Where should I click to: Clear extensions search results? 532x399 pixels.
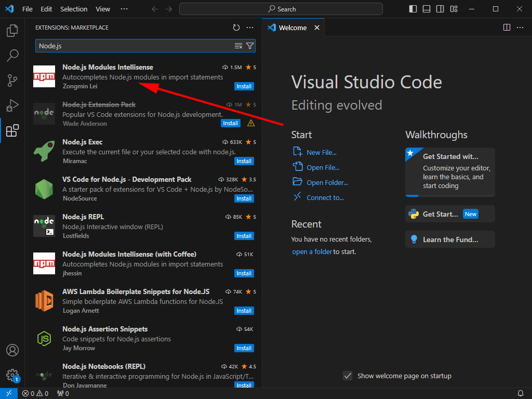pyautogui.click(x=238, y=46)
